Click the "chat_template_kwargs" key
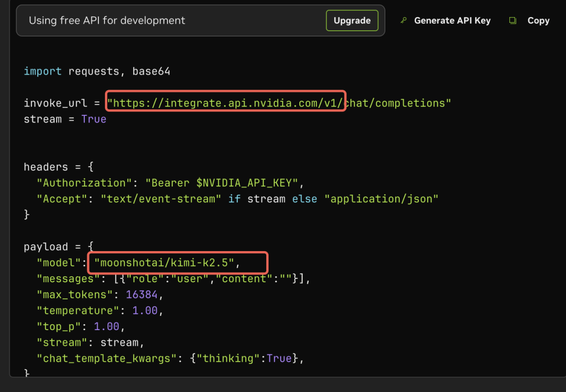 point(104,358)
